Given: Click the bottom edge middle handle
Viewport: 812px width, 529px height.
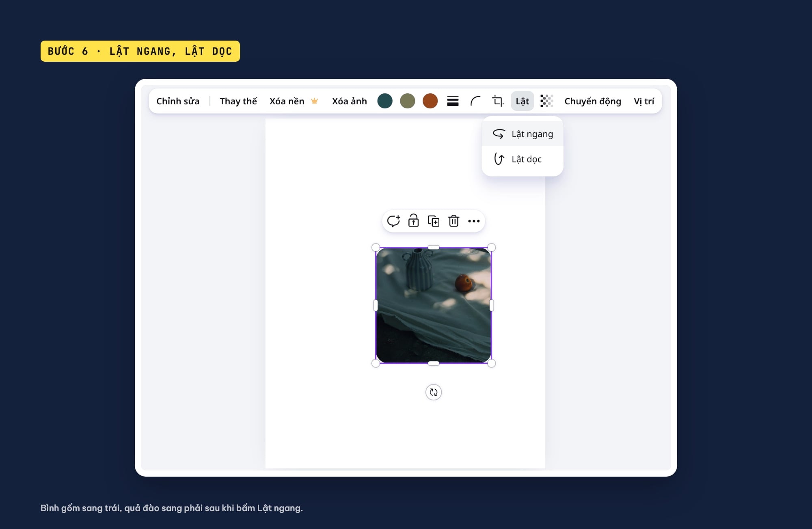Looking at the screenshot, I should (434, 363).
